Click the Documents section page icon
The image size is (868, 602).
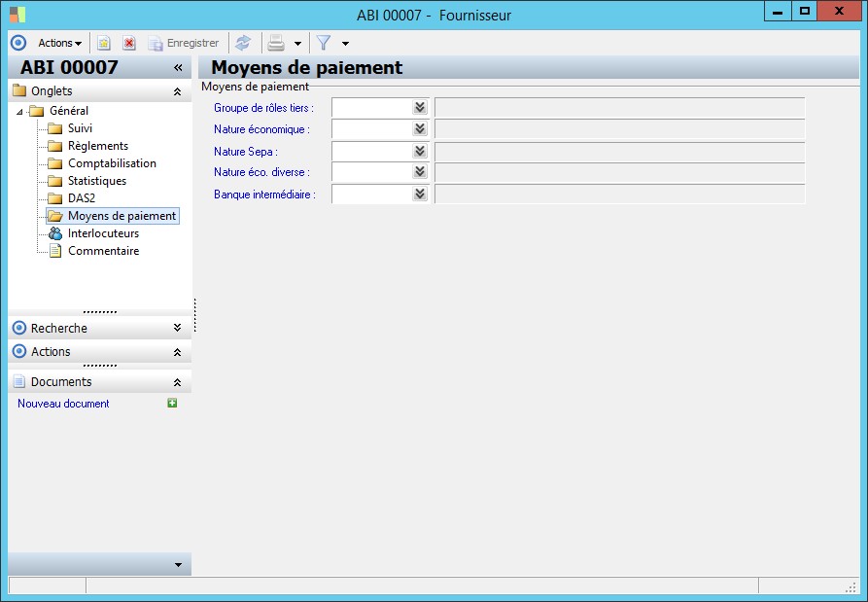[x=18, y=381]
